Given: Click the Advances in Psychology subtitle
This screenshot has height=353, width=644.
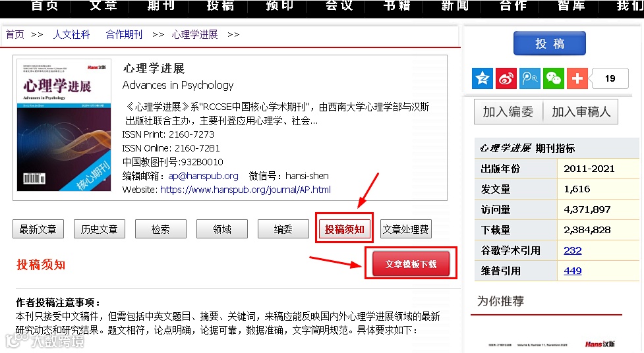Looking at the screenshot, I should pos(178,86).
